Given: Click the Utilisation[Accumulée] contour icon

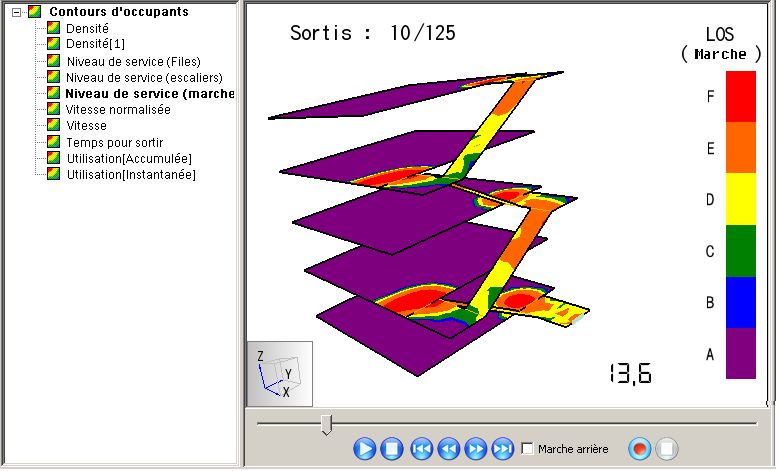Looking at the screenshot, I should click(x=54, y=158).
